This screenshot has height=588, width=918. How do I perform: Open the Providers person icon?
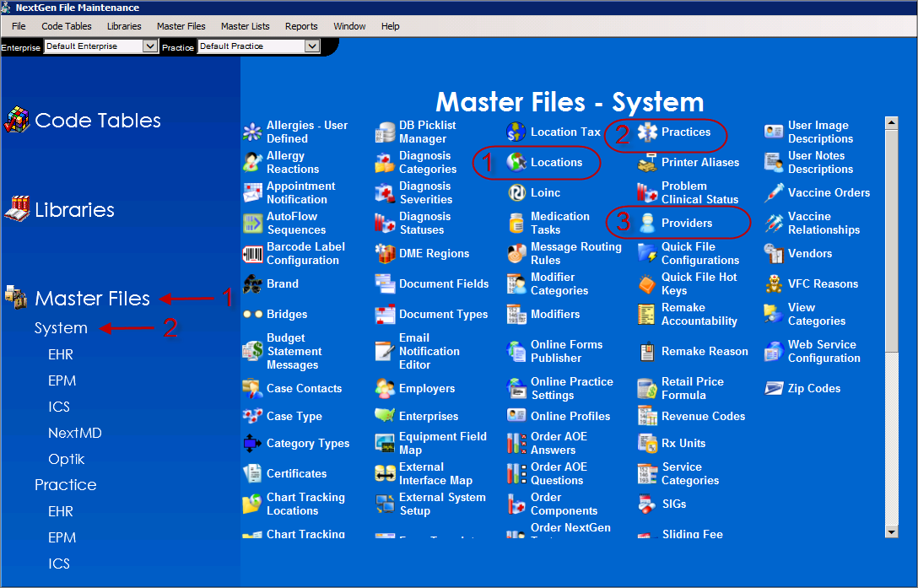(647, 223)
